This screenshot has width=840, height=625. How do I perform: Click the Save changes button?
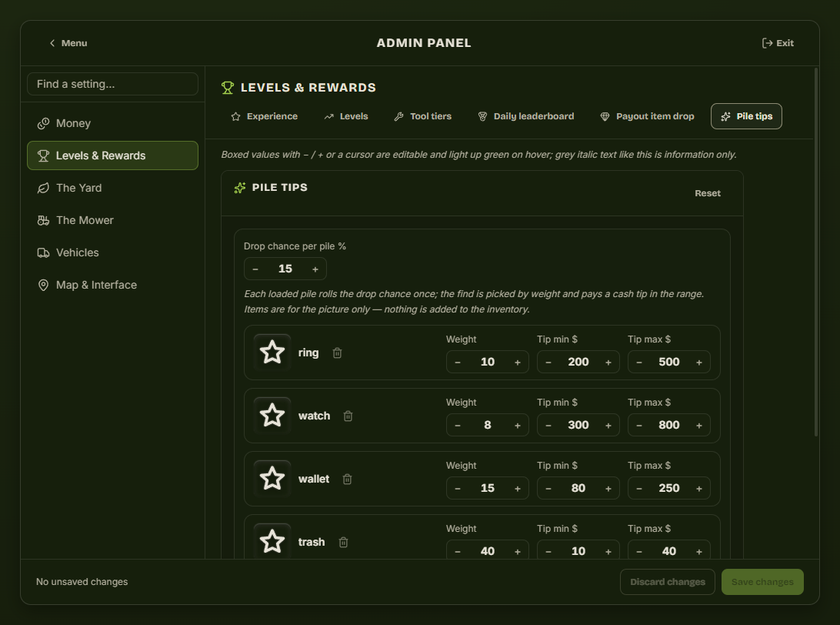pos(762,582)
